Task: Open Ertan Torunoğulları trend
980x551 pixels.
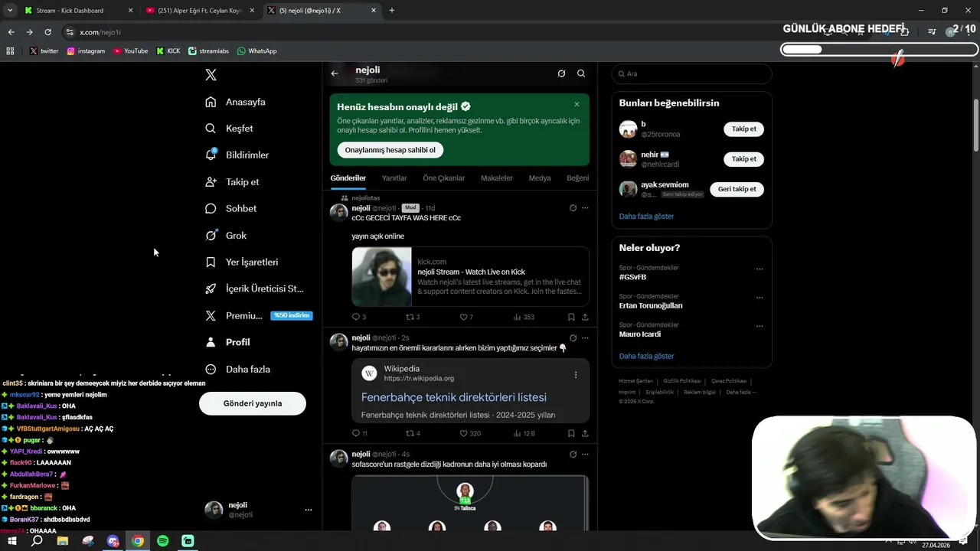Action: [x=651, y=305]
